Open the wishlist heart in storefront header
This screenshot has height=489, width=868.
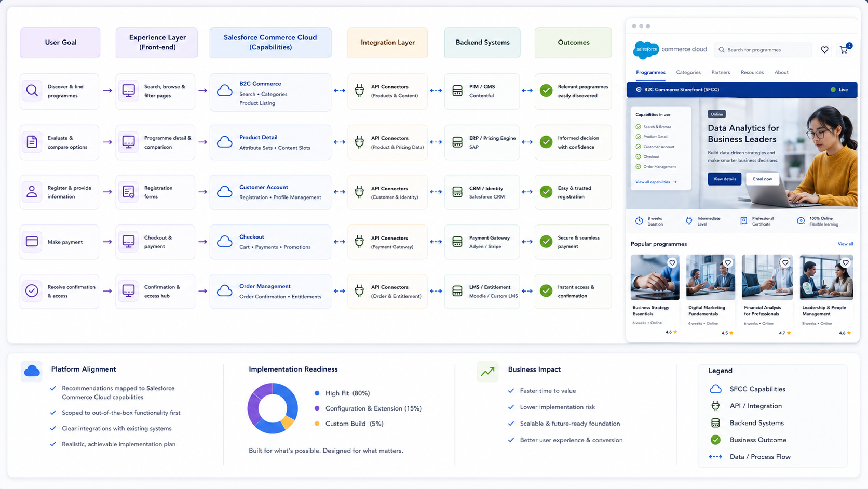(x=824, y=50)
